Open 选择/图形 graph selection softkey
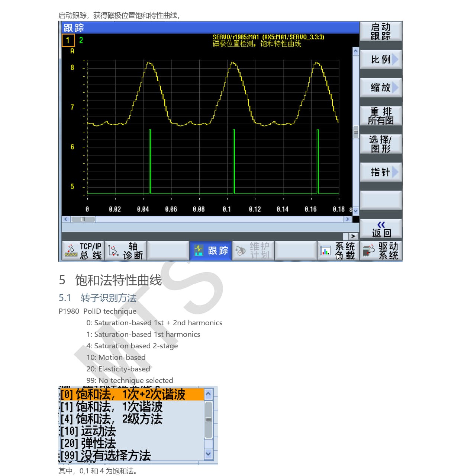This screenshot has height=476, width=461. coord(380,144)
